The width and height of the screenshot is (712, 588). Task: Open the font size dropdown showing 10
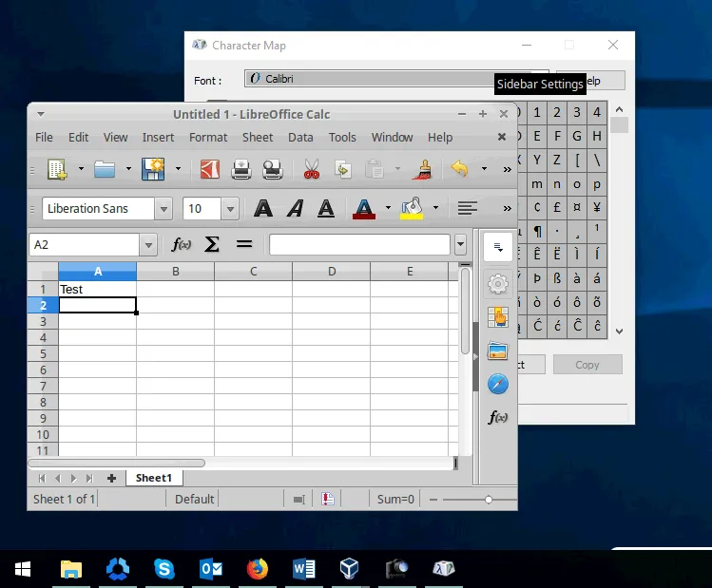230,209
